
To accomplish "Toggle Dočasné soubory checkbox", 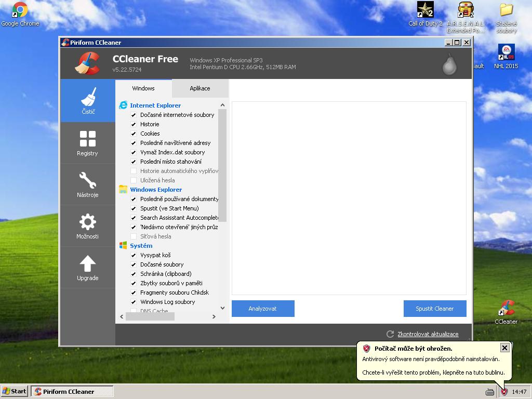I will [x=134, y=264].
